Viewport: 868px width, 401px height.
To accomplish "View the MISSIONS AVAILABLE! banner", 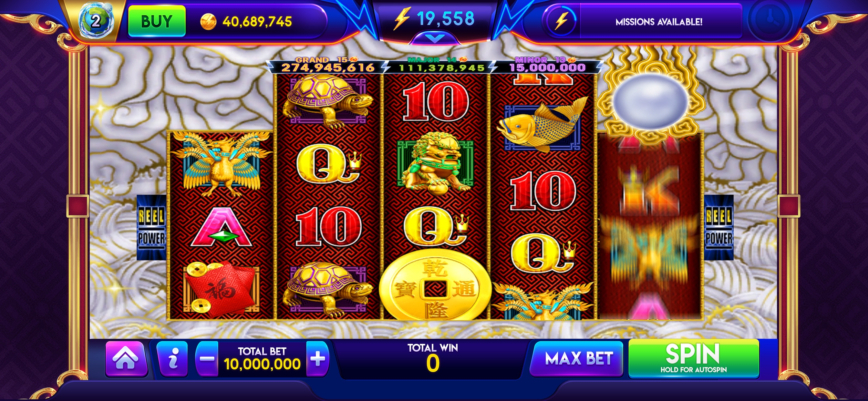I will point(658,22).
